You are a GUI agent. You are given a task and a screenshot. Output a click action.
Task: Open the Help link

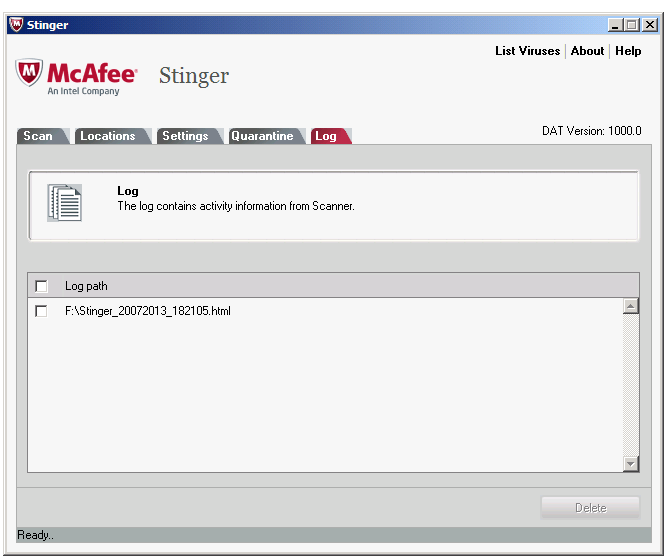[628, 51]
